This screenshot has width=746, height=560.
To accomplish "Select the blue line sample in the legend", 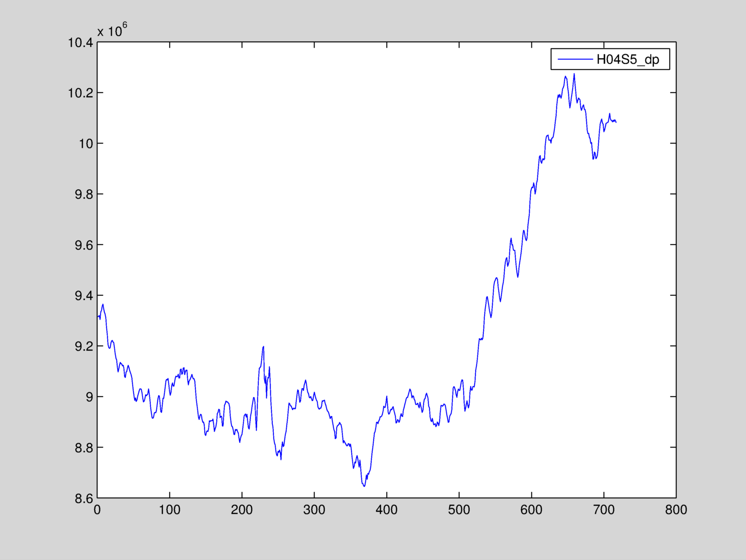I will click(x=575, y=60).
